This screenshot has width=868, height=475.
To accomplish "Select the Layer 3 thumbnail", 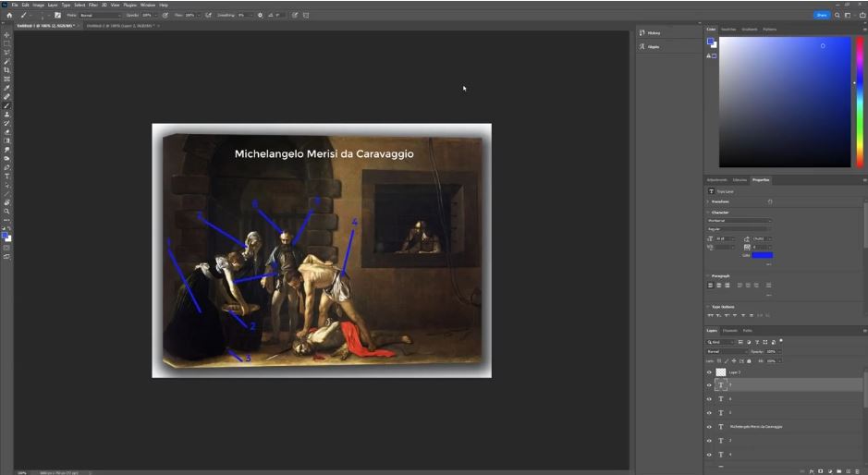I will pos(721,372).
